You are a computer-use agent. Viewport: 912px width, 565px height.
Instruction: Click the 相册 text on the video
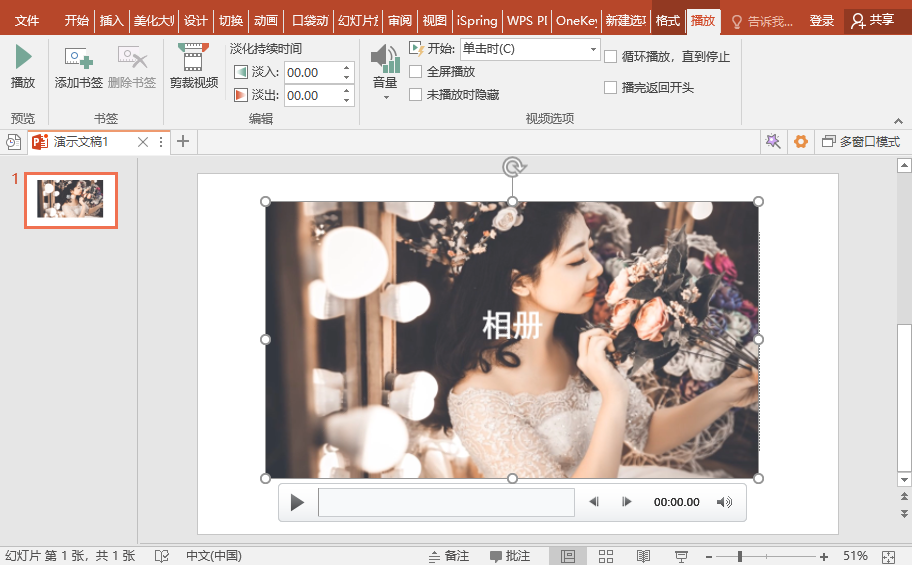512,325
